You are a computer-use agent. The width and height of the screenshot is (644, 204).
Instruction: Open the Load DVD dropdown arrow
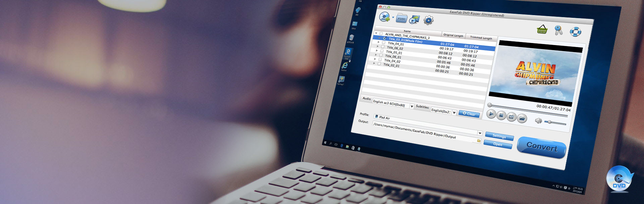[393, 17]
